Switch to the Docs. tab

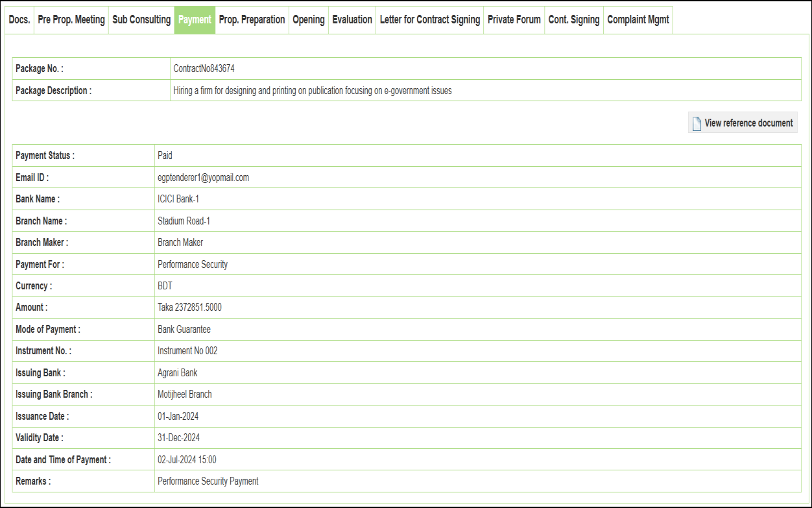[19, 20]
